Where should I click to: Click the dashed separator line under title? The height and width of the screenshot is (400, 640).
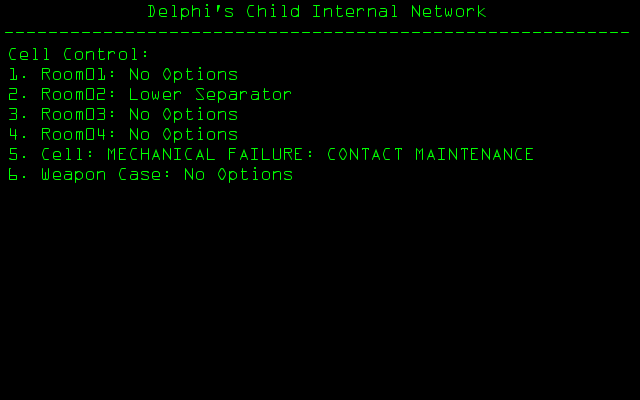pos(317,33)
